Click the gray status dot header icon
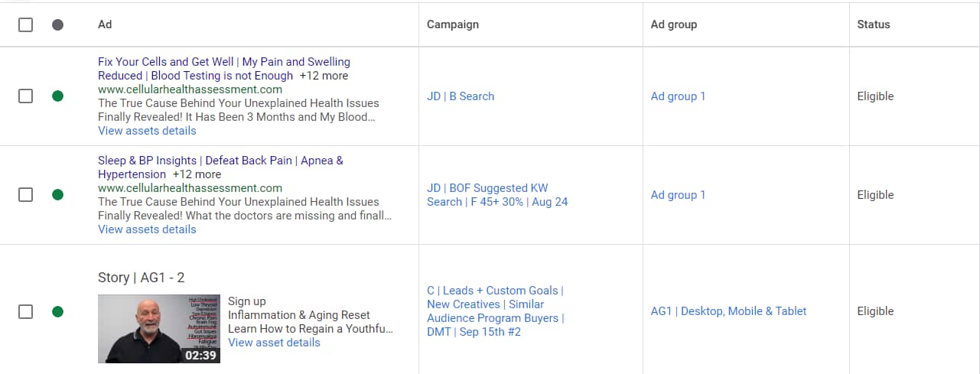980x374 pixels. pyautogui.click(x=57, y=24)
